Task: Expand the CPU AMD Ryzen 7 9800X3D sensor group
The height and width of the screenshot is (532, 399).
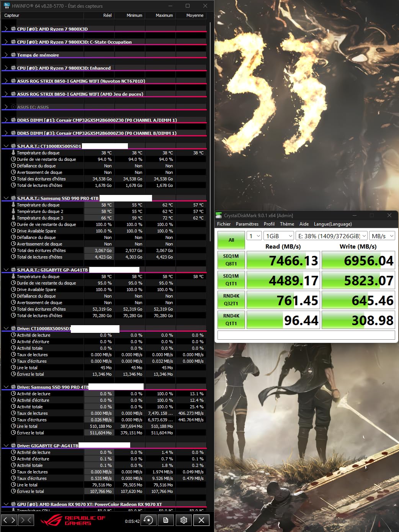Action: (x=6, y=29)
